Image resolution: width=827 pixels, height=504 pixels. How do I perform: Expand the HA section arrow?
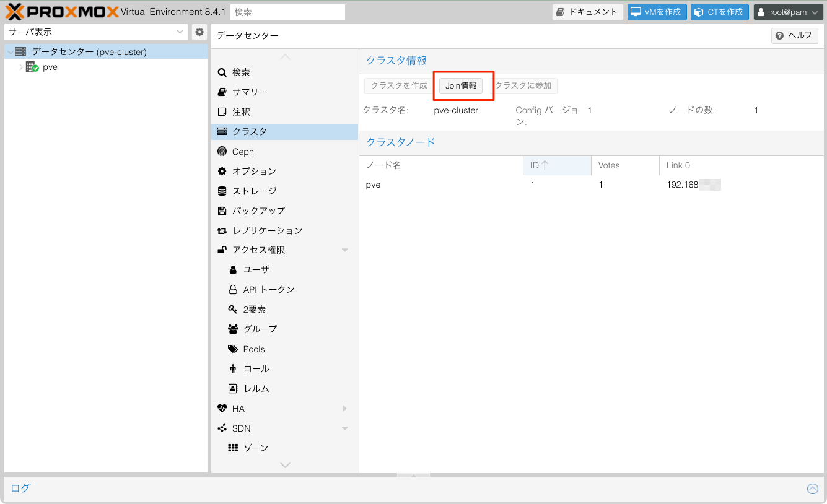(x=345, y=409)
